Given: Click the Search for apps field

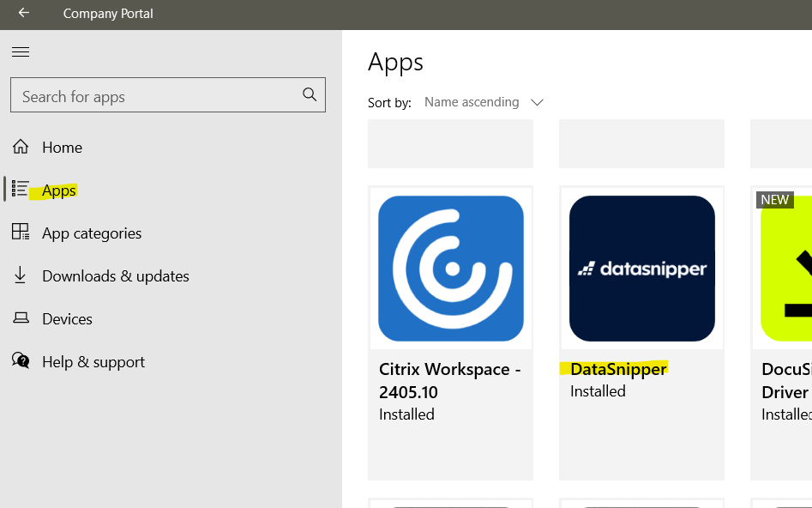Looking at the screenshot, I should [x=168, y=95].
